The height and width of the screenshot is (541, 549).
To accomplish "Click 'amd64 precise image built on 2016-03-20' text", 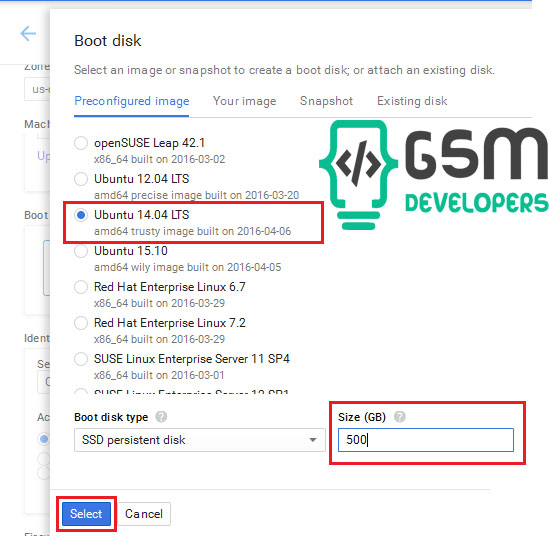I will click(196, 195).
